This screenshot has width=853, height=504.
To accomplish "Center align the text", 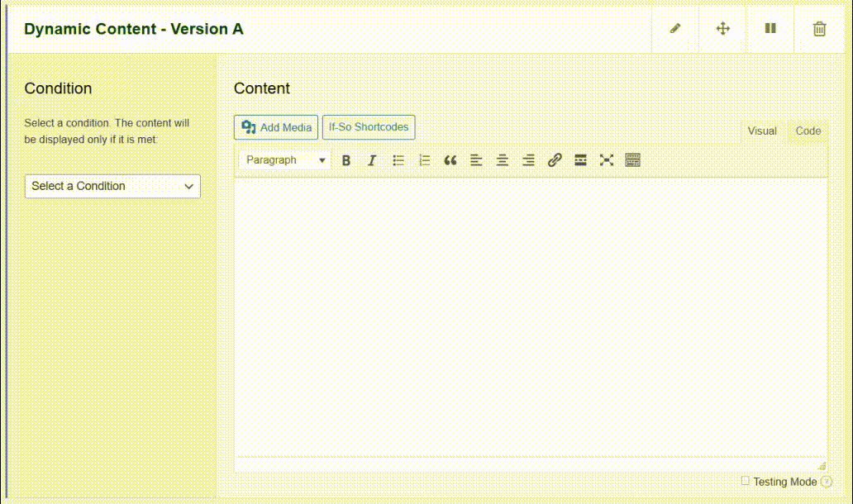I will coord(502,160).
